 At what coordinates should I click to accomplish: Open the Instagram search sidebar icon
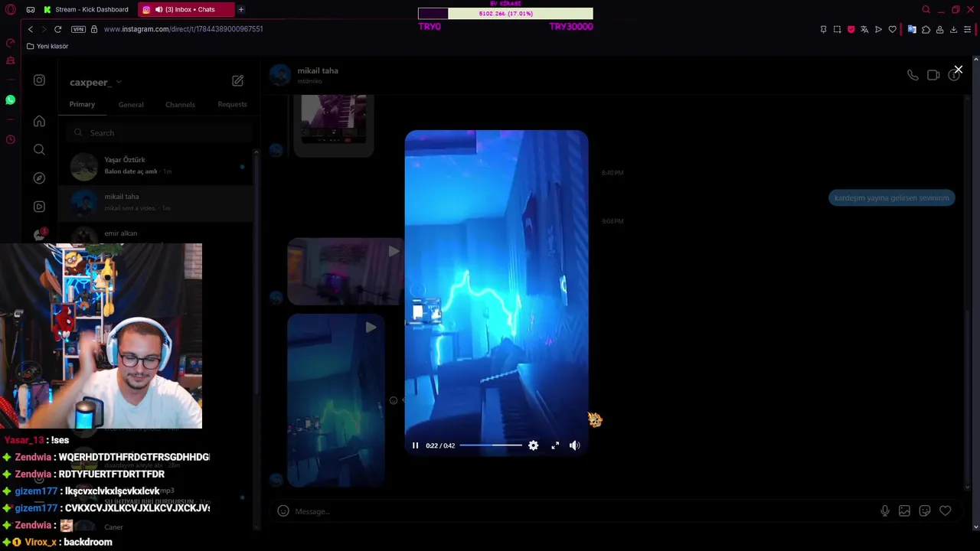39,149
